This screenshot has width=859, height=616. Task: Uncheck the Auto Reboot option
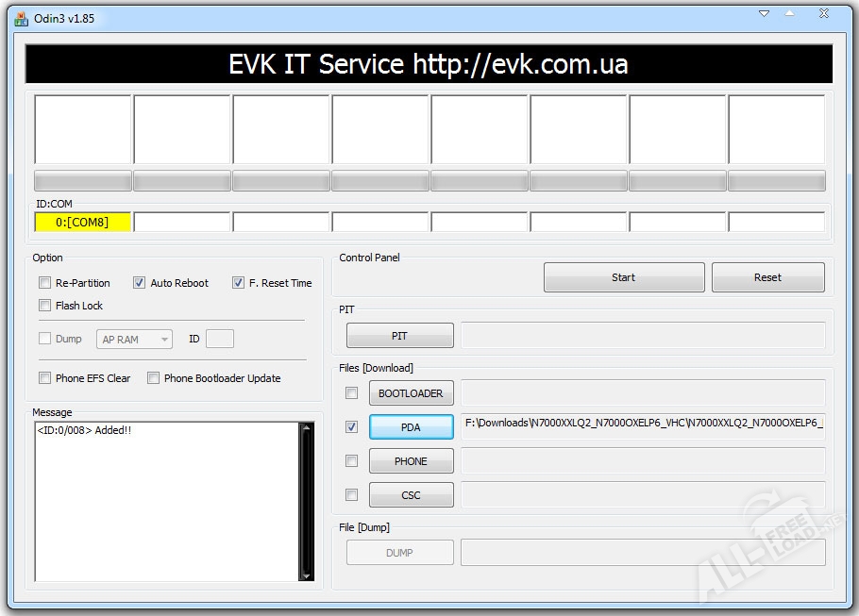pyautogui.click(x=140, y=283)
